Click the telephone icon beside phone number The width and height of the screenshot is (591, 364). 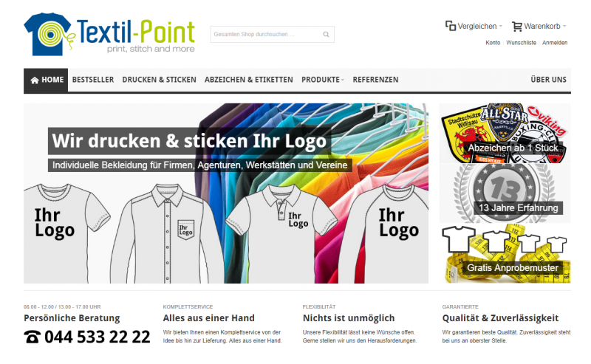(33, 337)
